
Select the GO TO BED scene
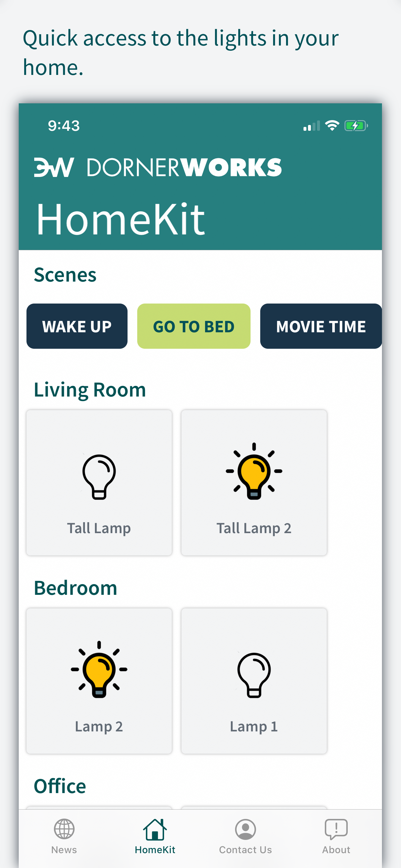tap(194, 326)
